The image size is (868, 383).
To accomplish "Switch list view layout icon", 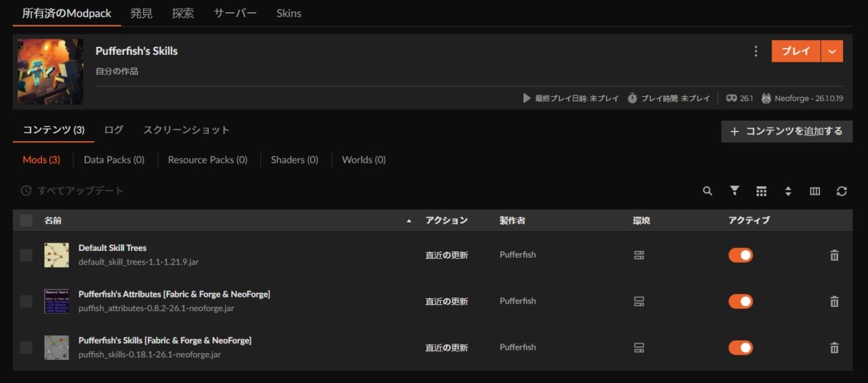I will tap(762, 191).
